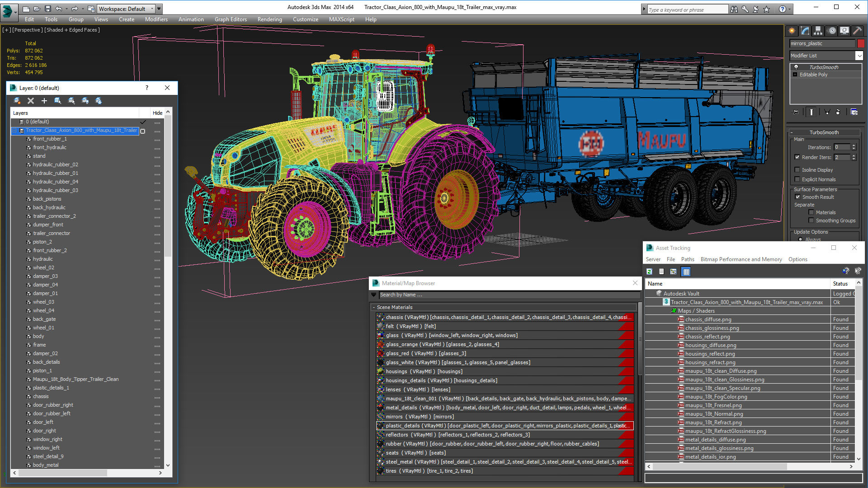Click the Pin Stack icon
868x488 pixels.
(796, 112)
